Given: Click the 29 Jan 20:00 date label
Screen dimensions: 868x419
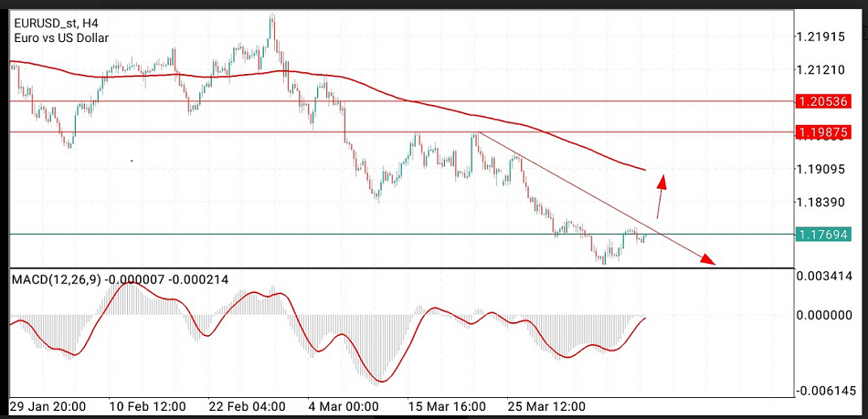Looking at the screenshot, I should pyautogui.click(x=48, y=405).
